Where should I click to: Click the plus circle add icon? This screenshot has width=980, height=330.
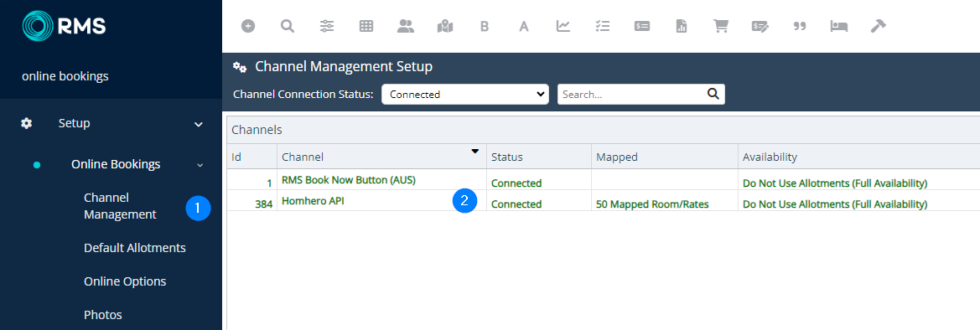248,26
